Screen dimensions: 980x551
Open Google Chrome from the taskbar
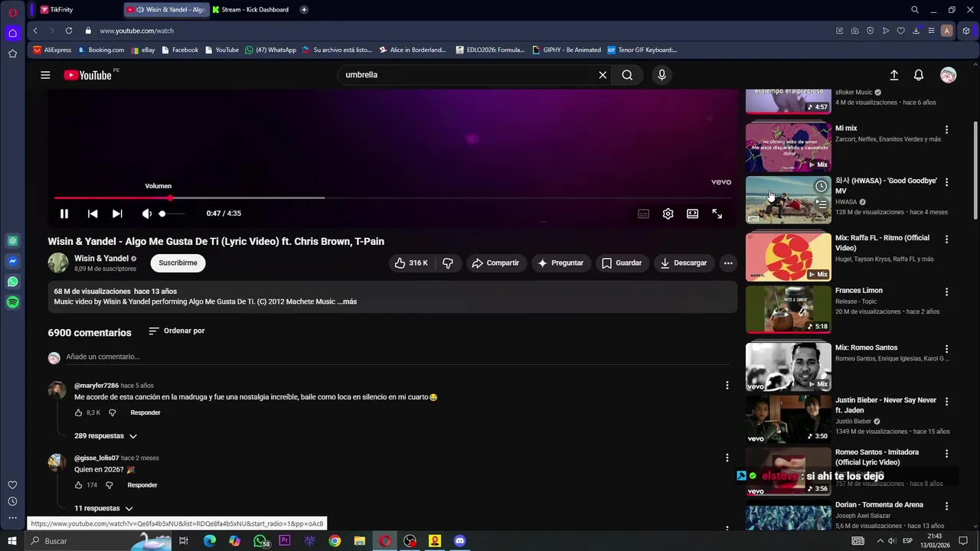(x=335, y=541)
